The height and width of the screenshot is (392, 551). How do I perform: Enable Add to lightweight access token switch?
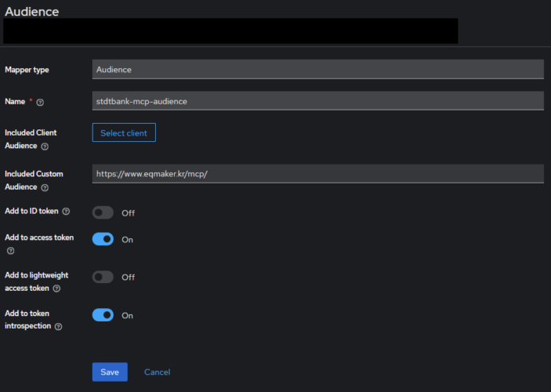click(x=103, y=277)
